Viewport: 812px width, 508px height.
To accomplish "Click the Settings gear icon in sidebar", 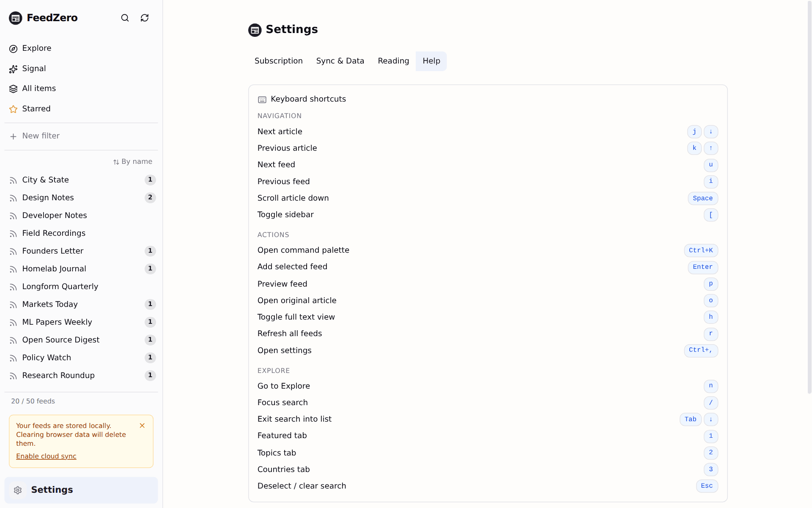I will [18, 490].
